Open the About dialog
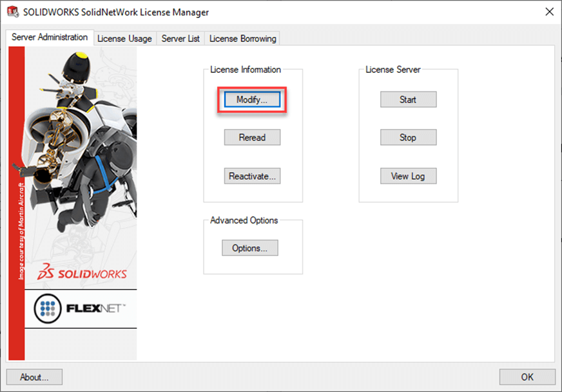This screenshot has width=562, height=392. point(34,377)
